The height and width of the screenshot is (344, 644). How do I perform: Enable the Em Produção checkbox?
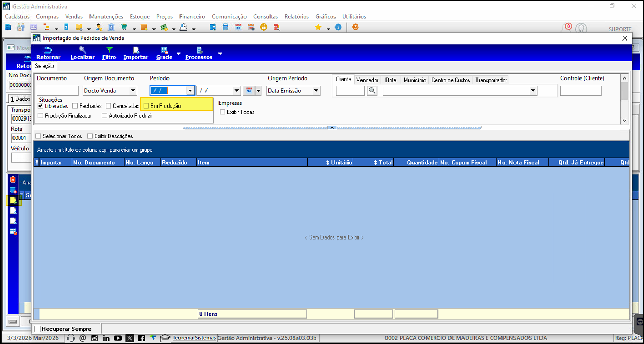coord(146,106)
